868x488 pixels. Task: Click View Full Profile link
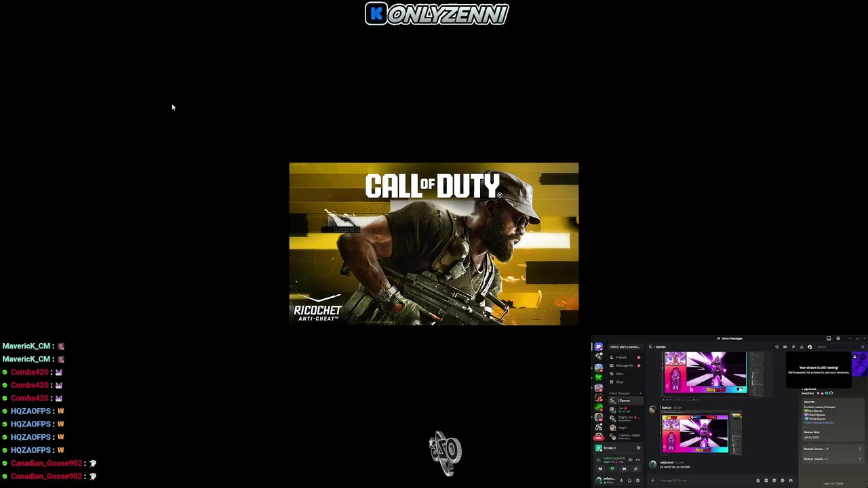tap(833, 483)
